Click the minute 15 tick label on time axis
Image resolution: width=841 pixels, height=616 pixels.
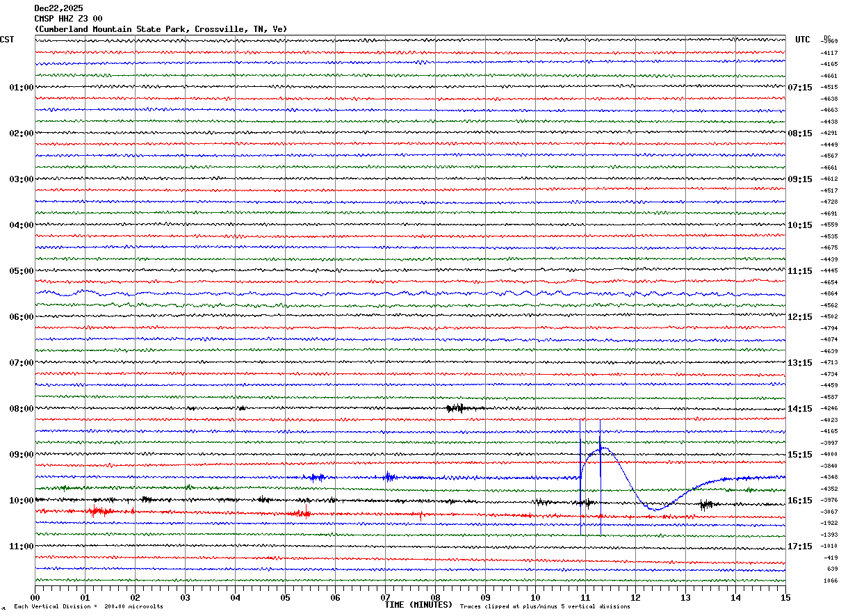(785, 597)
